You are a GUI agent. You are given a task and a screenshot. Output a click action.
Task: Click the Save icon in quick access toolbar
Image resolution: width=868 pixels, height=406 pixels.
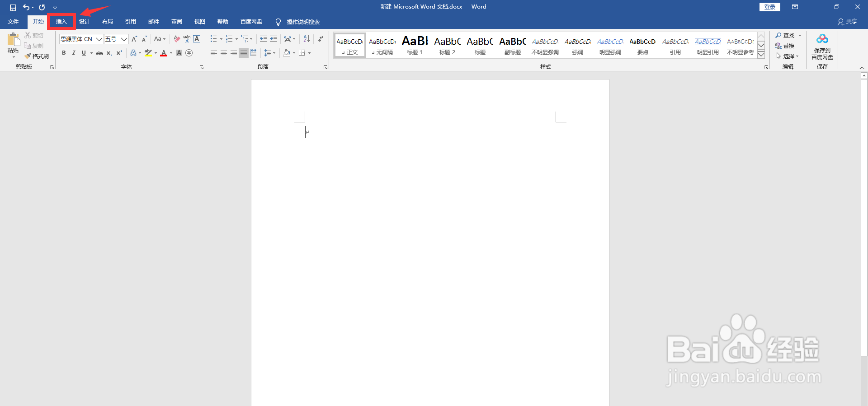point(13,7)
